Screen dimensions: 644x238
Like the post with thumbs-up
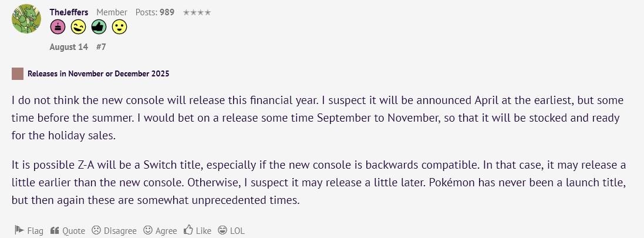click(198, 230)
